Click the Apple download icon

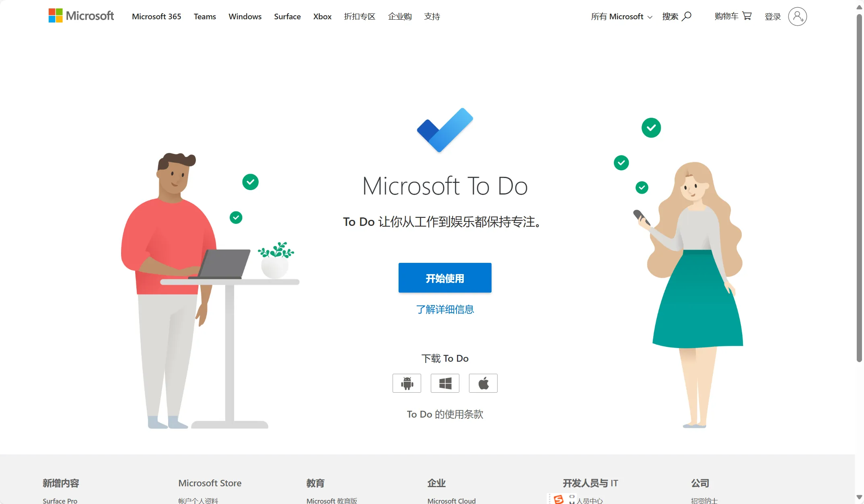483,383
